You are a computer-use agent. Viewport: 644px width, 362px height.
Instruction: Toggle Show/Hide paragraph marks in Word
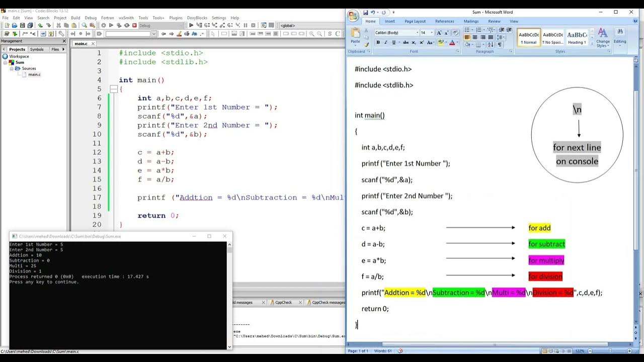(500, 44)
